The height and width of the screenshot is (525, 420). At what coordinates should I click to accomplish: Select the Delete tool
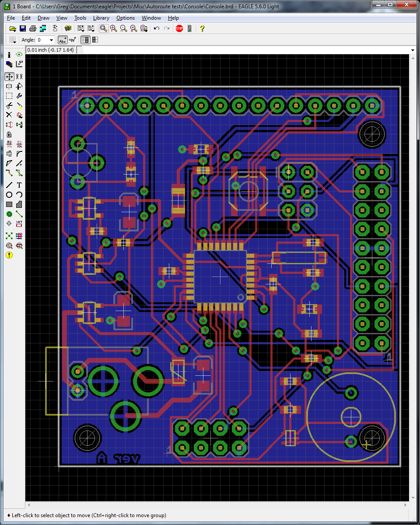9,115
